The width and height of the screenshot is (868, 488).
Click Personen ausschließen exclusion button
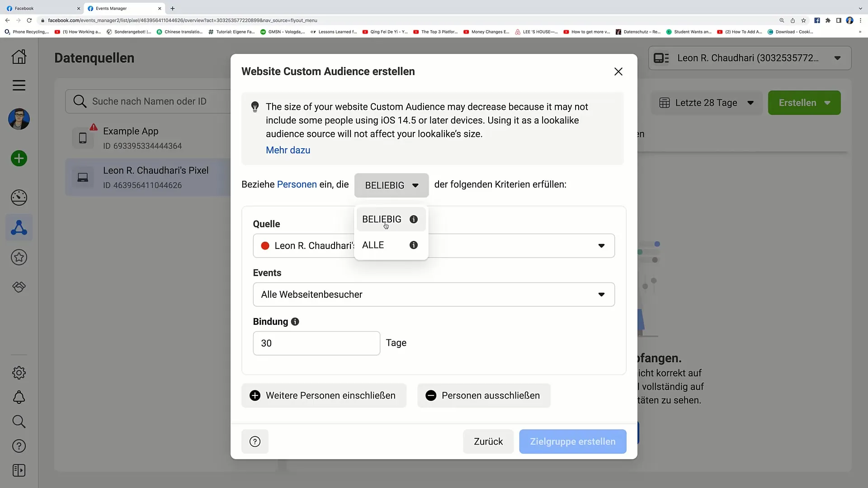(x=483, y=395)
